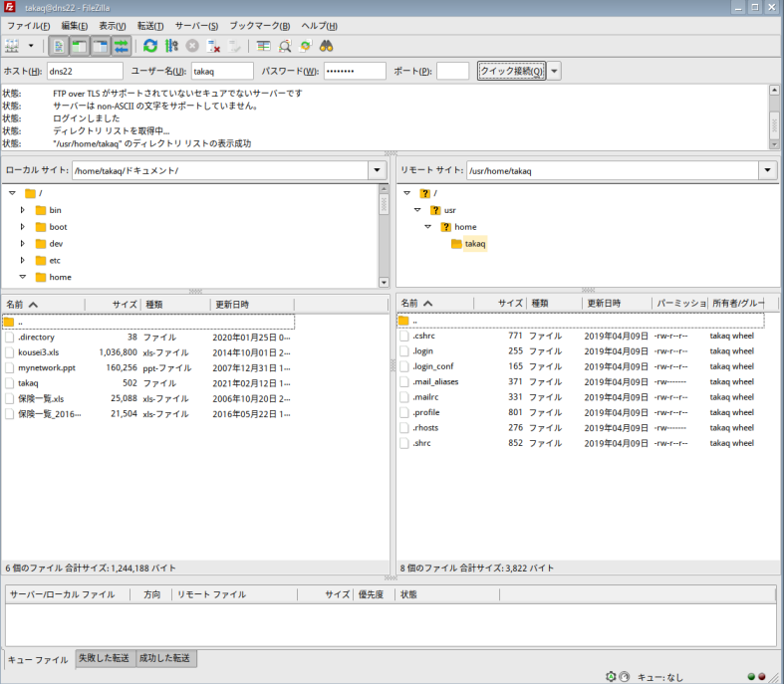The image size is (784, 684).
Task: Select remote file .rhosts
Action: [x=581, y=428]
